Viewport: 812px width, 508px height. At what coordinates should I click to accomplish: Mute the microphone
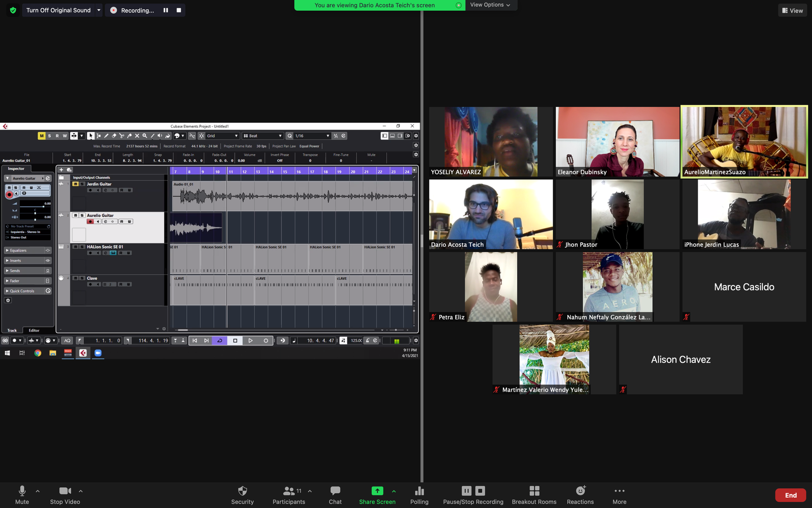(22, 491)
